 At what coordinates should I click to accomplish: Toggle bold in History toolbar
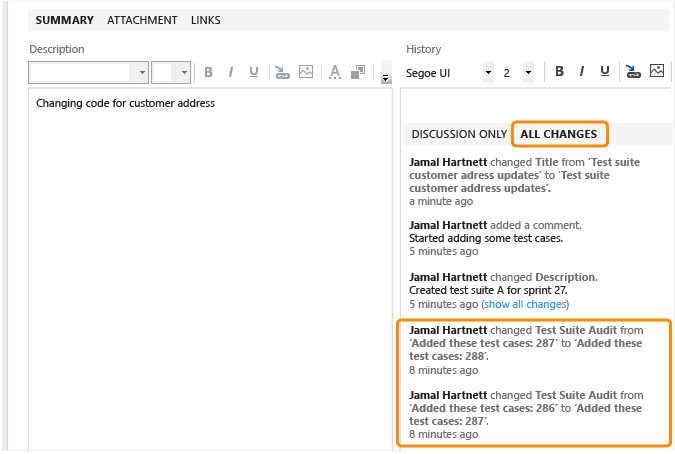point(559,71)
